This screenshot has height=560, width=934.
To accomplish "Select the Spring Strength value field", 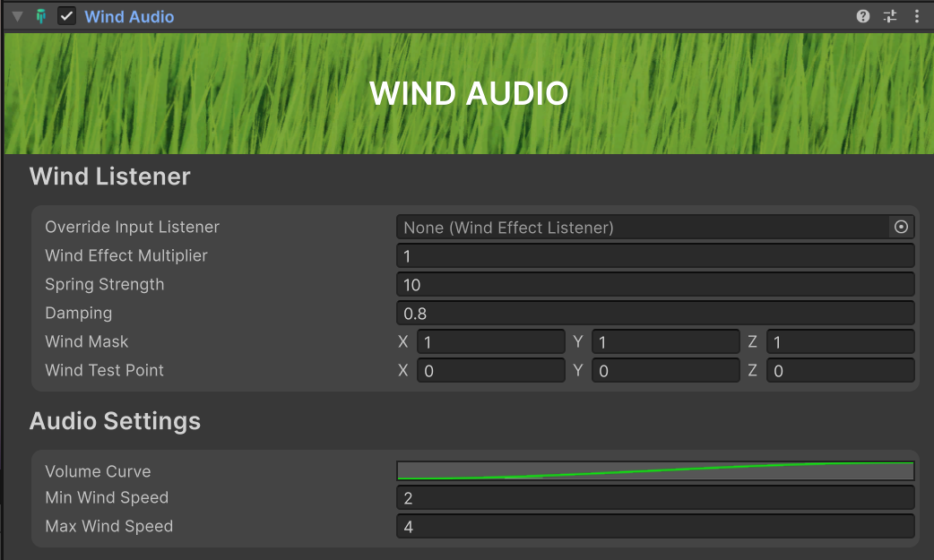I will pyautogui.click(x=654, y=285).
